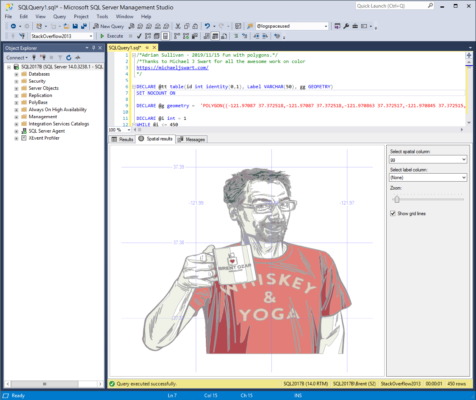Image resolution: width=476 pixels, height=400 pixels.
Task: Close the SQLQuery1.sql tab
Action: coord(154,48)
